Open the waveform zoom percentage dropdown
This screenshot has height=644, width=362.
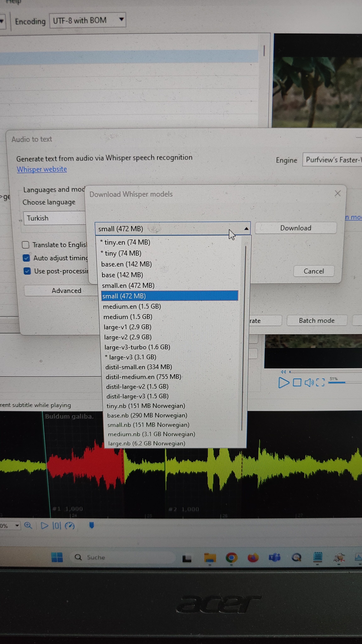[x=17, y=525]
